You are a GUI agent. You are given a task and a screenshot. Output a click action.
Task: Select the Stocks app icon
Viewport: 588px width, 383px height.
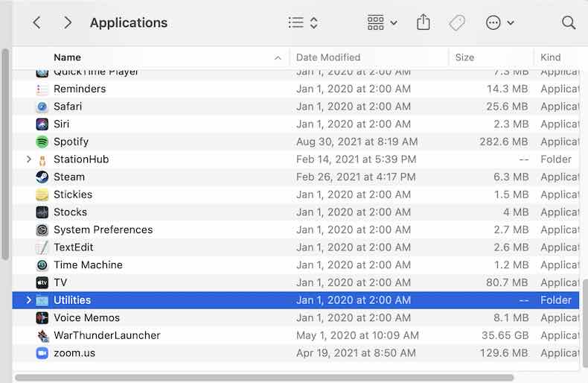42,212
